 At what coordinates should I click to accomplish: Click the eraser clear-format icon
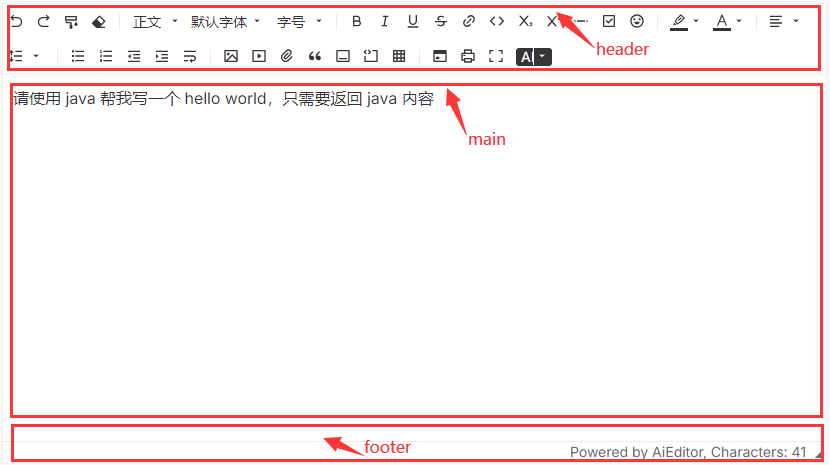point(98,22)
